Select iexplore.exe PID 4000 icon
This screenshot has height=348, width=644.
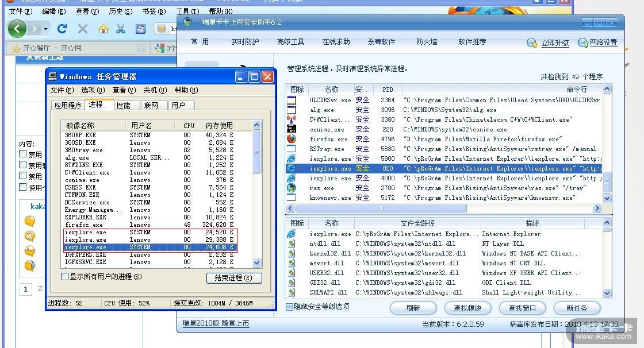pos(291,178)
